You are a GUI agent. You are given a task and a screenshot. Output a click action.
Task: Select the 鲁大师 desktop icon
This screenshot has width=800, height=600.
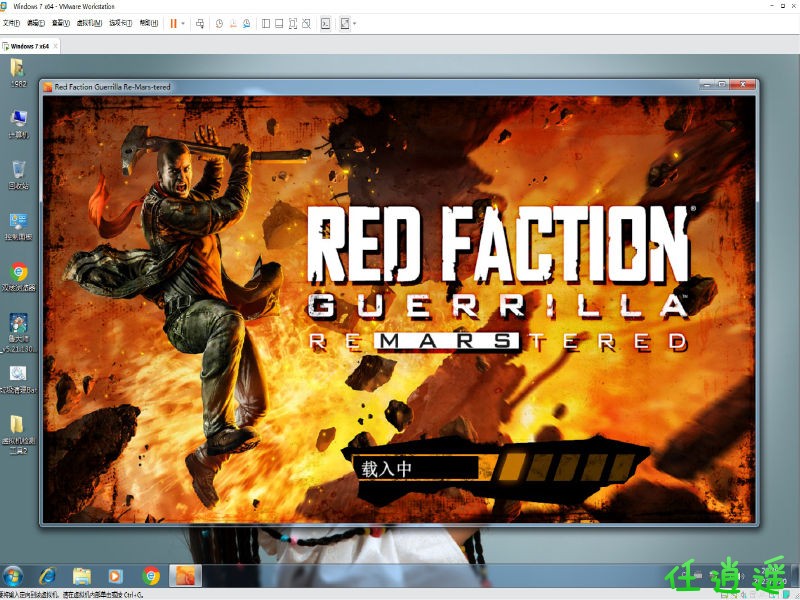click(x=18, y=332)
